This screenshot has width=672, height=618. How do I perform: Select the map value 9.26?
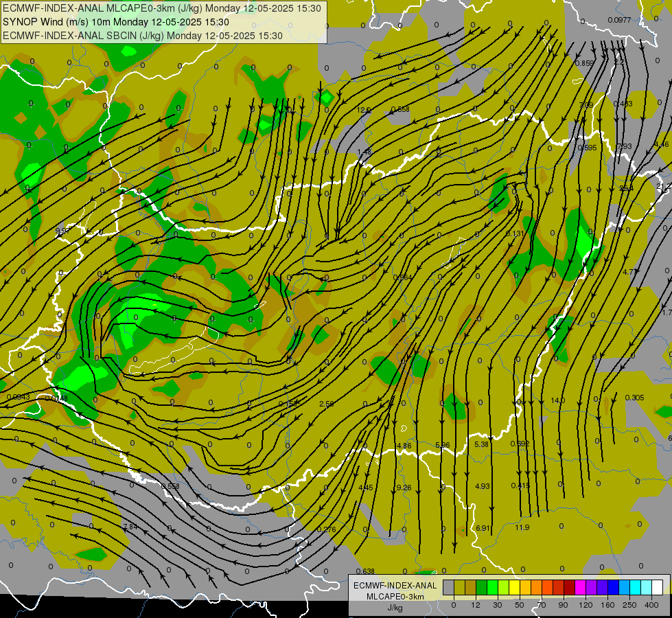pos(404,488)
